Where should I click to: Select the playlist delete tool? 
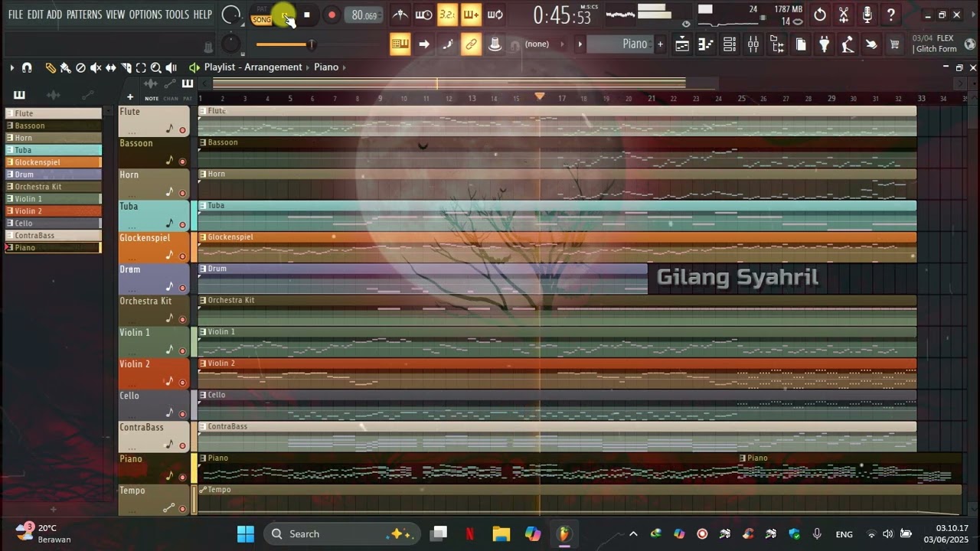tap(80, 68)
